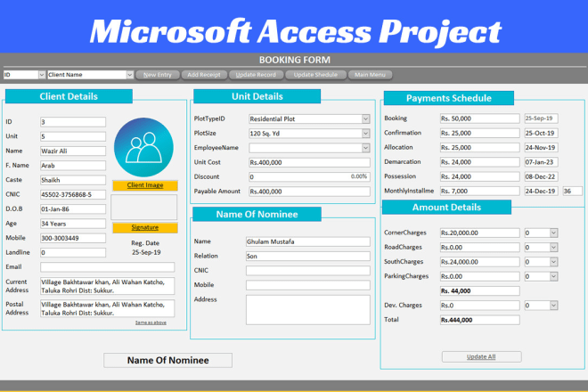Click the Confirmation date 25-Oct-19

click(x=541, y=133)
